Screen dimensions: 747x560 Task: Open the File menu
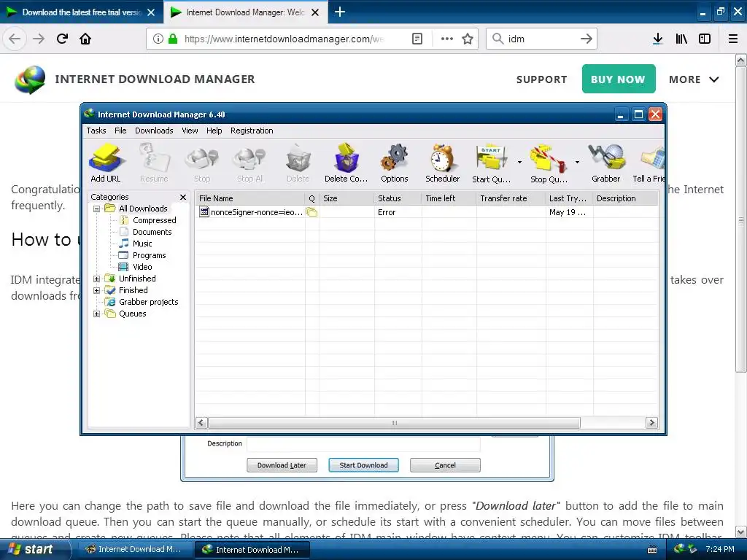coord(120,131)
